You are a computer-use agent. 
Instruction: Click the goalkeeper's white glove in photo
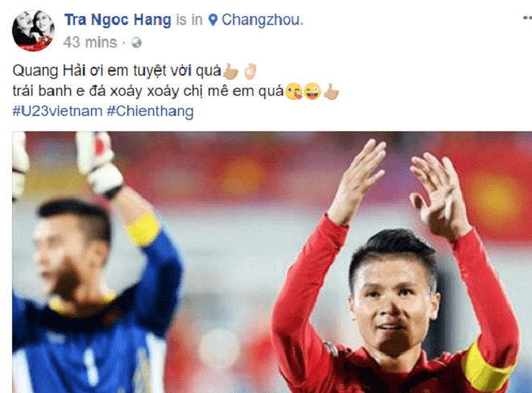(99, 163)
